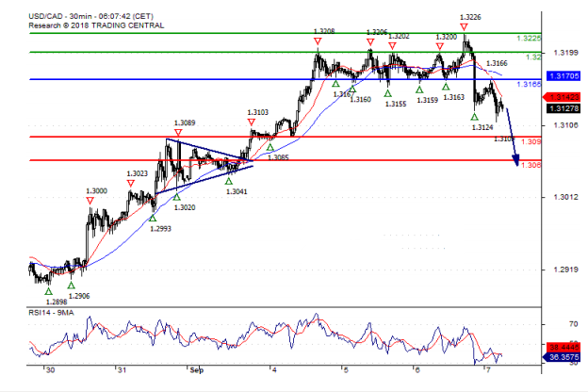The width and height of the screenshot is (588, 392).
Task: Click the green marker above 1.2898 low
Action: point(49,291)
